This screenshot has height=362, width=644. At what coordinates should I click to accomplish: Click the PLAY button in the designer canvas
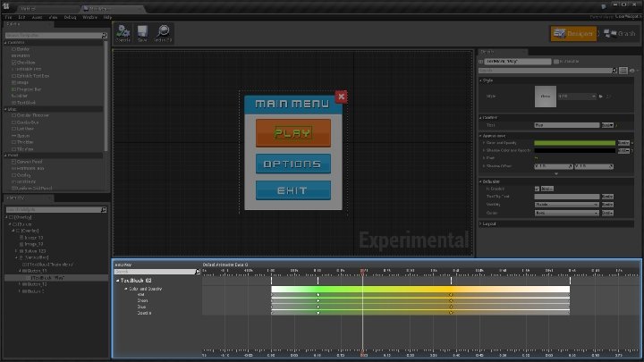click(x=292, y=133)
